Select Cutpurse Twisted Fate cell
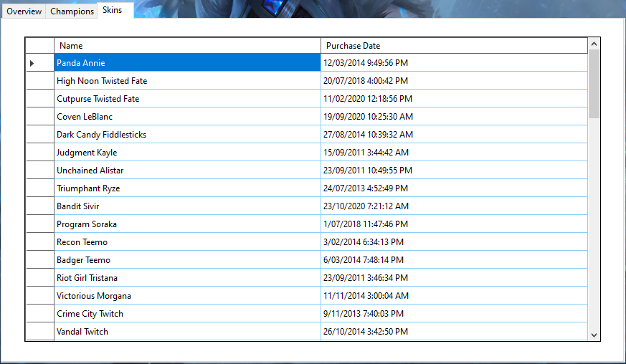The height and width of the screenshot is (364, 626). [187, 99]
